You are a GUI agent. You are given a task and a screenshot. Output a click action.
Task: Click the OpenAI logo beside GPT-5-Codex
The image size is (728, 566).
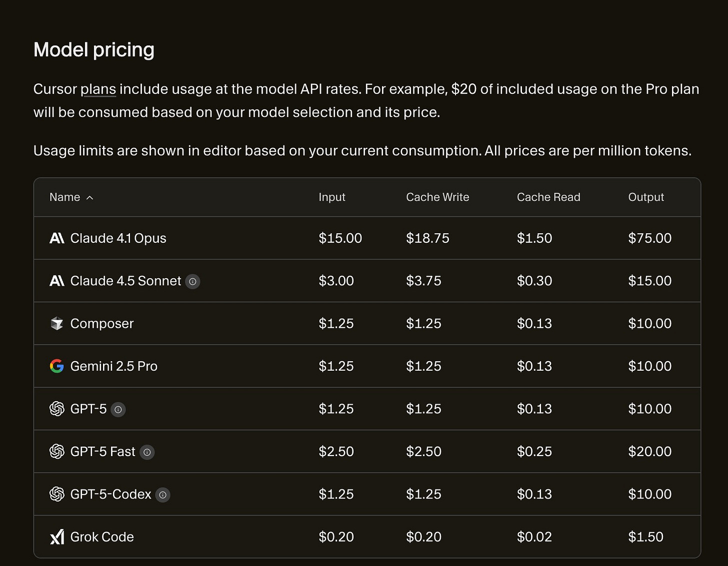click(57, 494)
